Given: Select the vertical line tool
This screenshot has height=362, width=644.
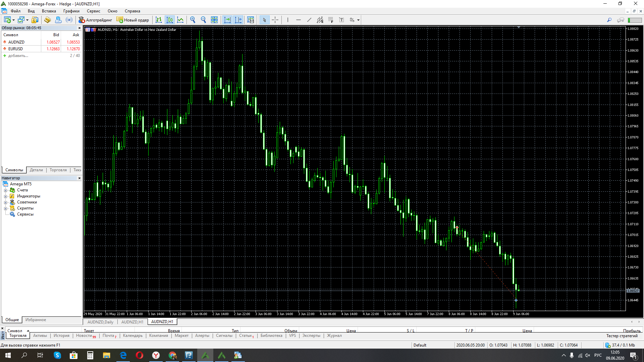Looking at the screenshot, I should (x=288, y=20).
